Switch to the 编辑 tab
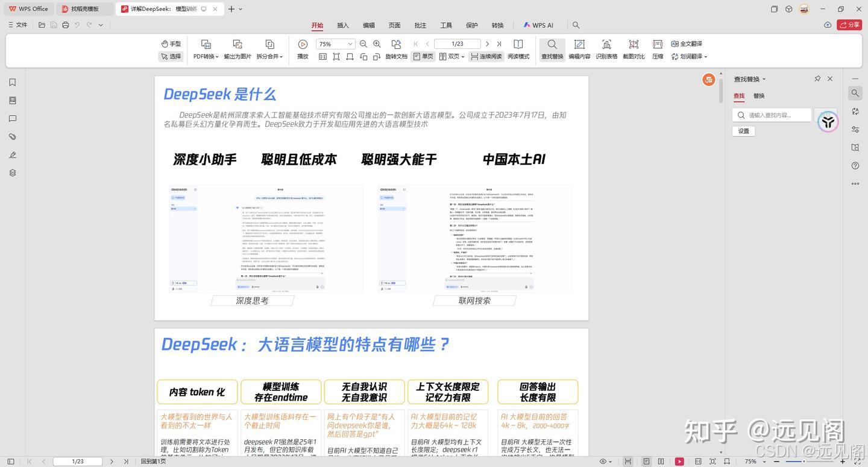This screenshot has height=467, width=868. coord(369,25)
